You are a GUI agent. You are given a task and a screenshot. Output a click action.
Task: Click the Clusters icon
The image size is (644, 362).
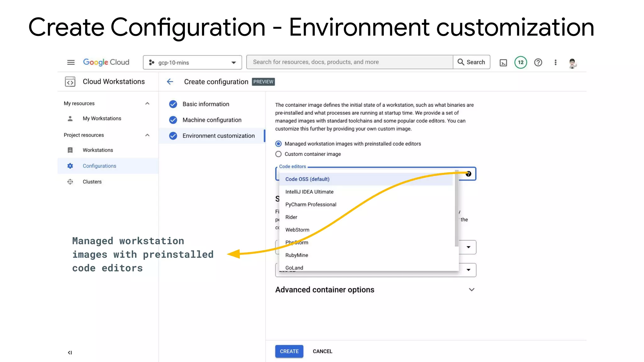tap(70, 182)
